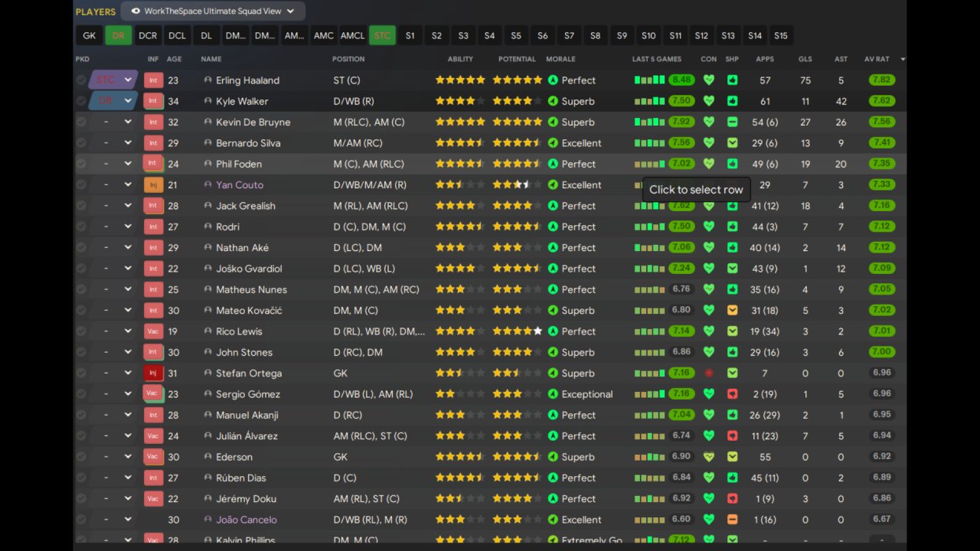Tick the selection circle for Erling Haaland

click(x=81, y=80)
